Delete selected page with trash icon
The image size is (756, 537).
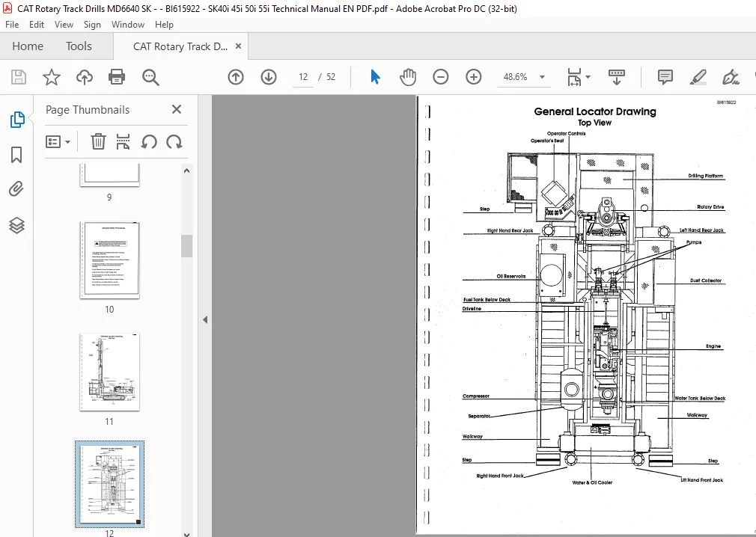tap(98, 141)
